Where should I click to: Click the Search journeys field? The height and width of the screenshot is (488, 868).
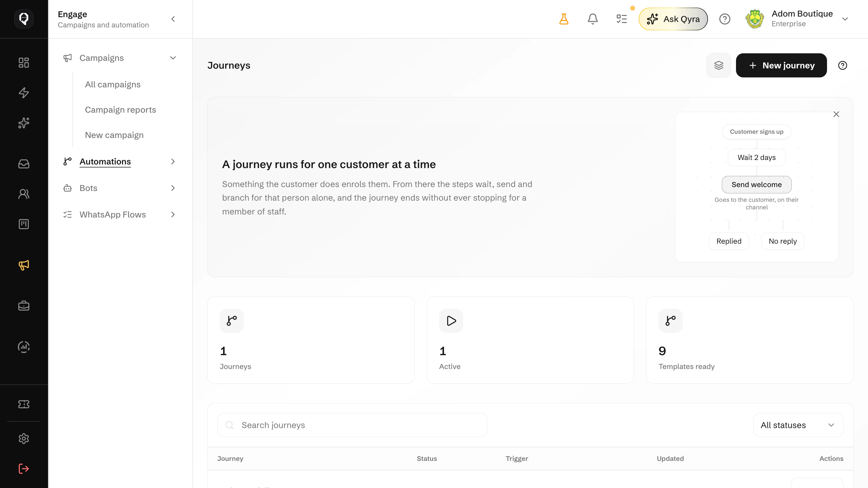point(352,425)
